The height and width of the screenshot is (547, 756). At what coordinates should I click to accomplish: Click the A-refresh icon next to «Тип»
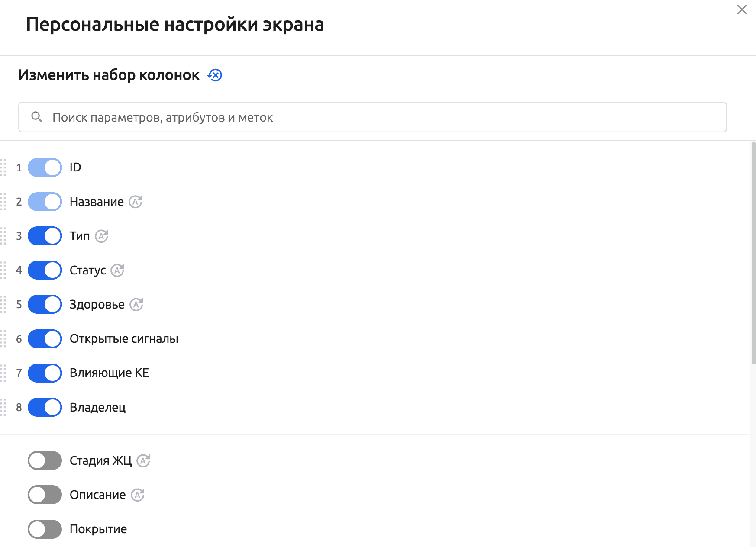[103, 236]
